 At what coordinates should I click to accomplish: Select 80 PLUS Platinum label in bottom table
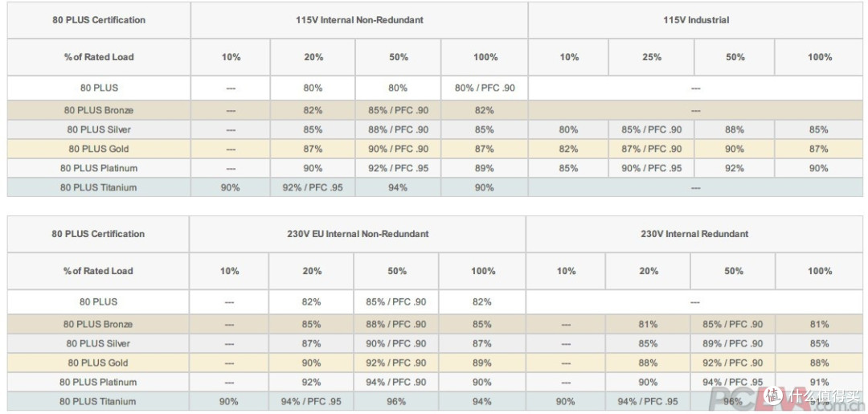coord(99,382)
